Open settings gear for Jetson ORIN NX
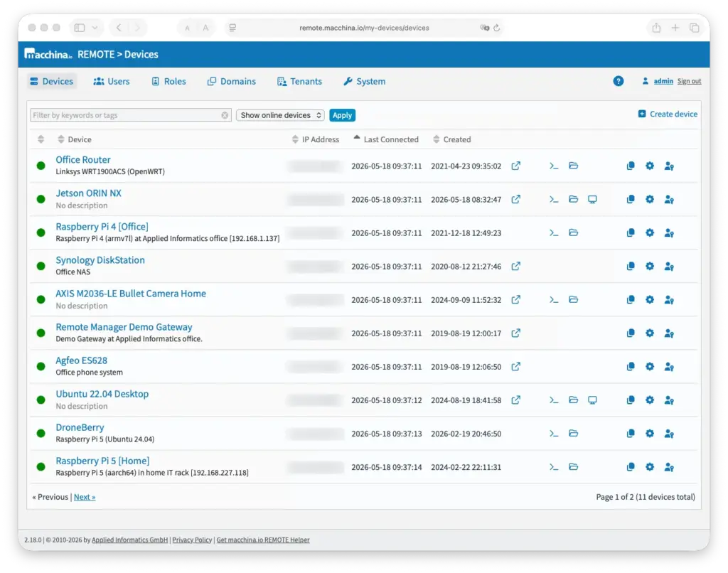728x573 pixels. point(650,199)
